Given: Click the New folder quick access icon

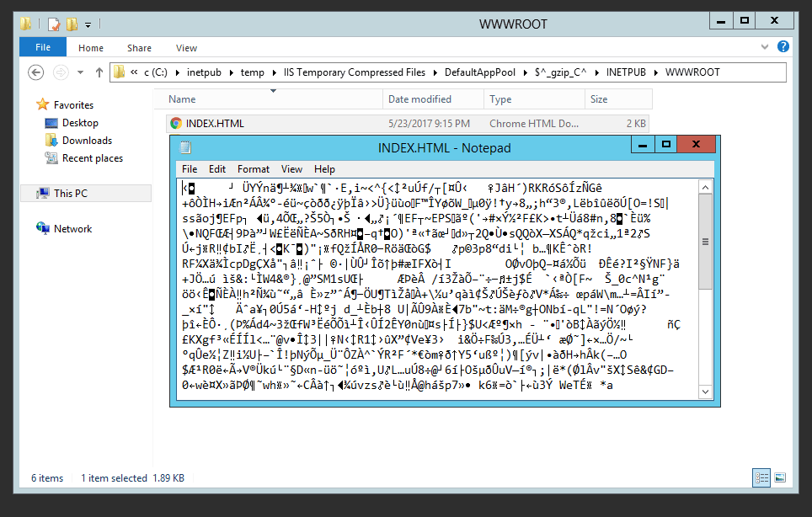Looking at the screenshot, I should point(72,24).
